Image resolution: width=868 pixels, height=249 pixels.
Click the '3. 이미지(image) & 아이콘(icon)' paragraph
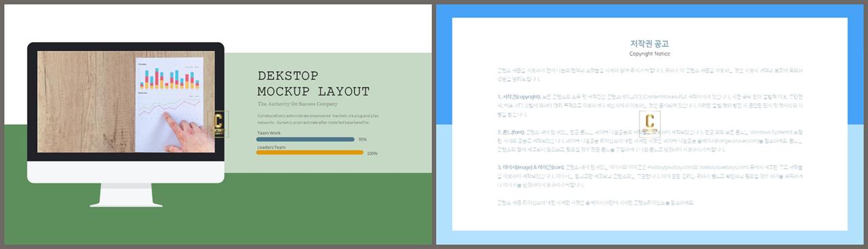[x=650, y=176]
